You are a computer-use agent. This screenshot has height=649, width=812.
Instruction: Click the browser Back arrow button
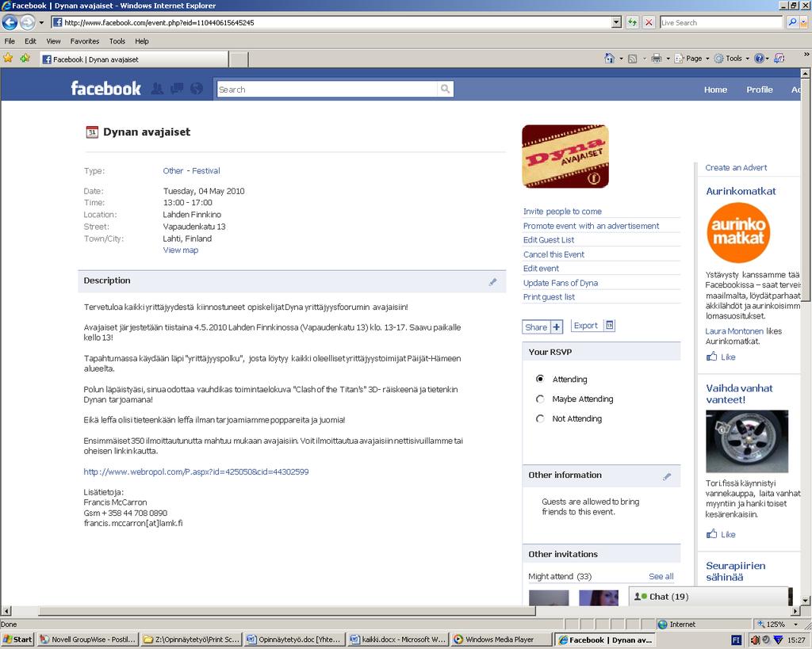(10, 22)
